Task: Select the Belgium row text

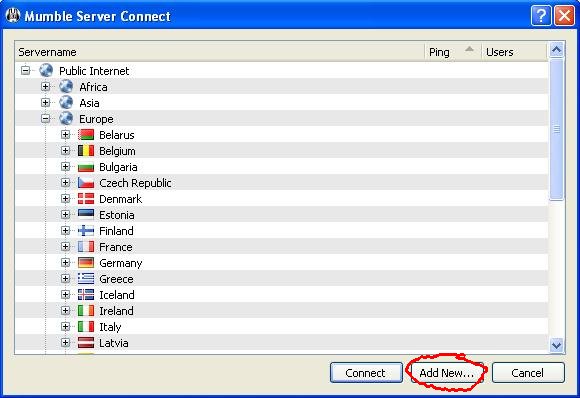Action: 117,151
